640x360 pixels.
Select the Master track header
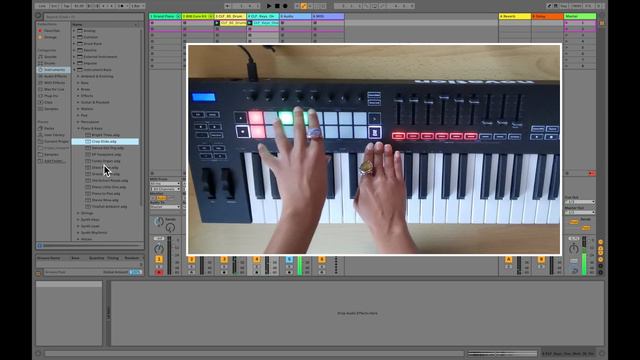coord(580,16)
